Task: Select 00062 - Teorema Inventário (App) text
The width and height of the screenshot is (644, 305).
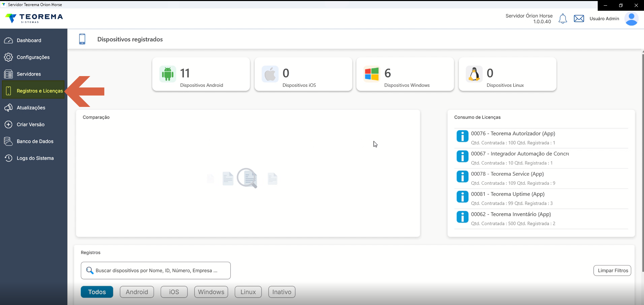Action: coord(511,214)
